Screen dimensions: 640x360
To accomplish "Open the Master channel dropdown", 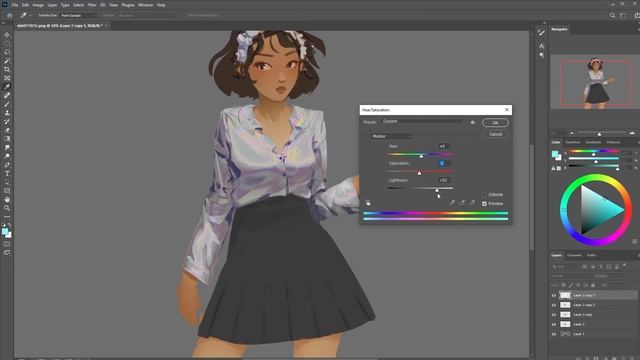I will point(392,136).
